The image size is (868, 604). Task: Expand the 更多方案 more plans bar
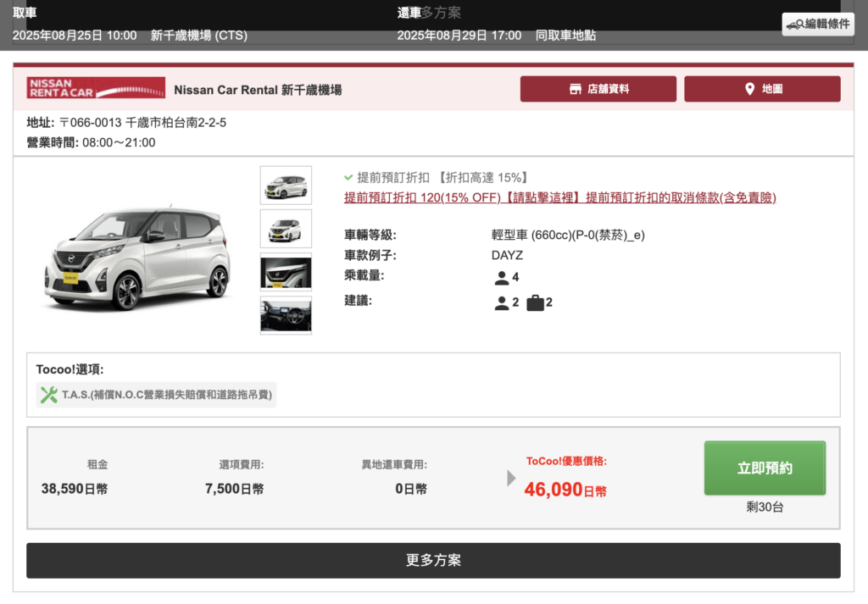433,560
